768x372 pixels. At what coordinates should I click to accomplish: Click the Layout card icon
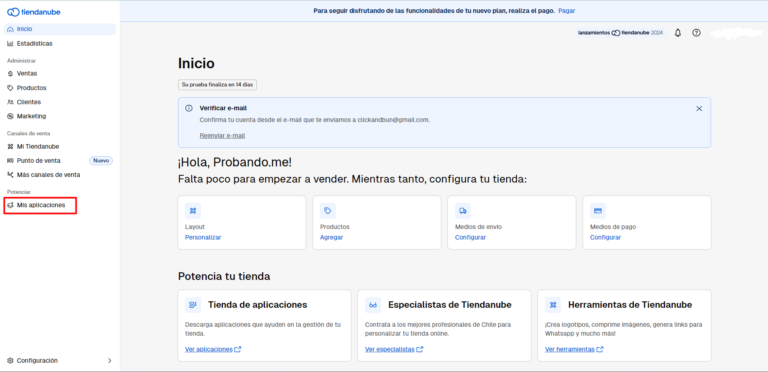(x=193, y=211)
